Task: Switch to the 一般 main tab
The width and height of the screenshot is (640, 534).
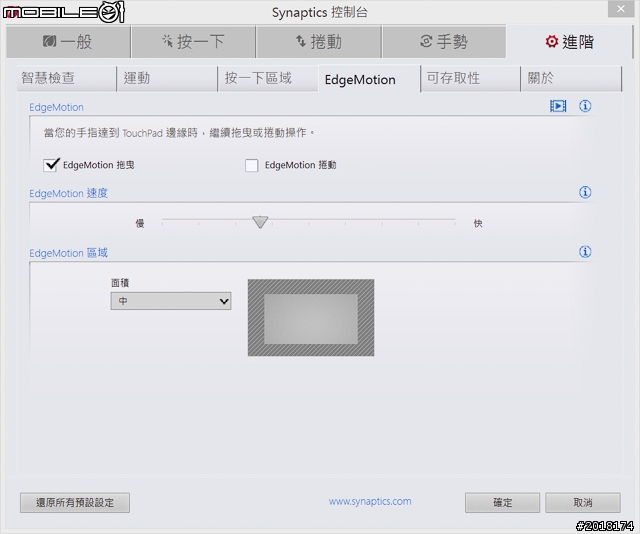Action: click(68, 41)
